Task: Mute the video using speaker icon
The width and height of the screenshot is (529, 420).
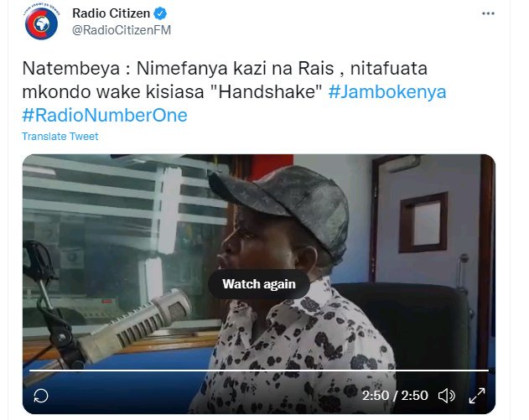Action: coord(447,396)
